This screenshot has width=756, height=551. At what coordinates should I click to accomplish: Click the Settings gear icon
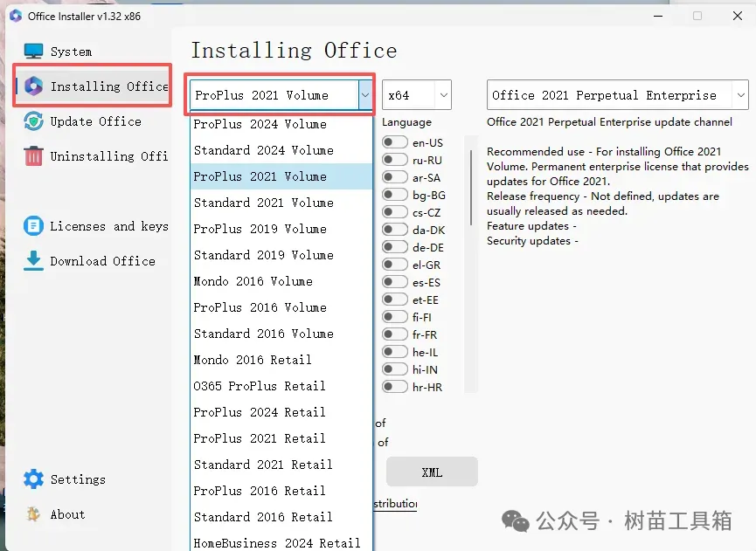pos(33,479)
